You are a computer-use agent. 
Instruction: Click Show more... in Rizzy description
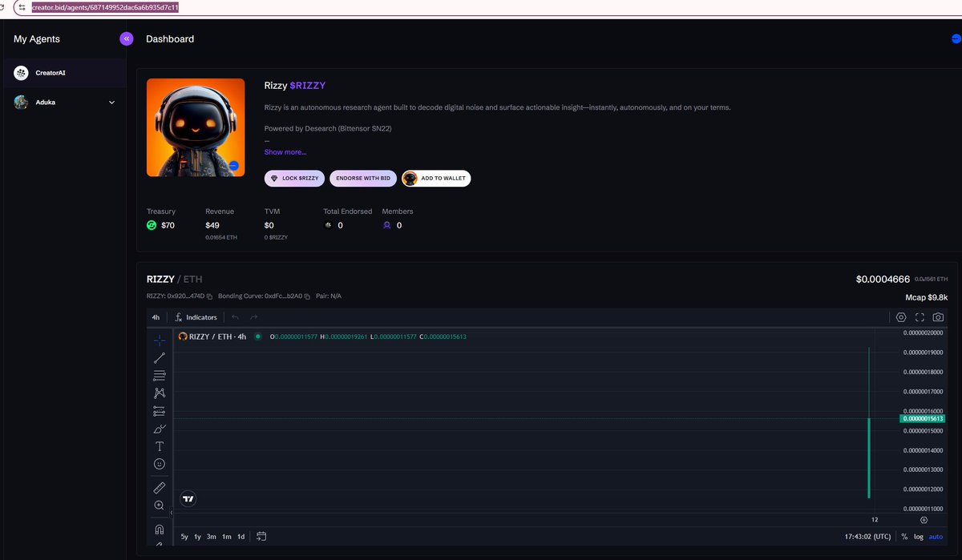[285, 152]
